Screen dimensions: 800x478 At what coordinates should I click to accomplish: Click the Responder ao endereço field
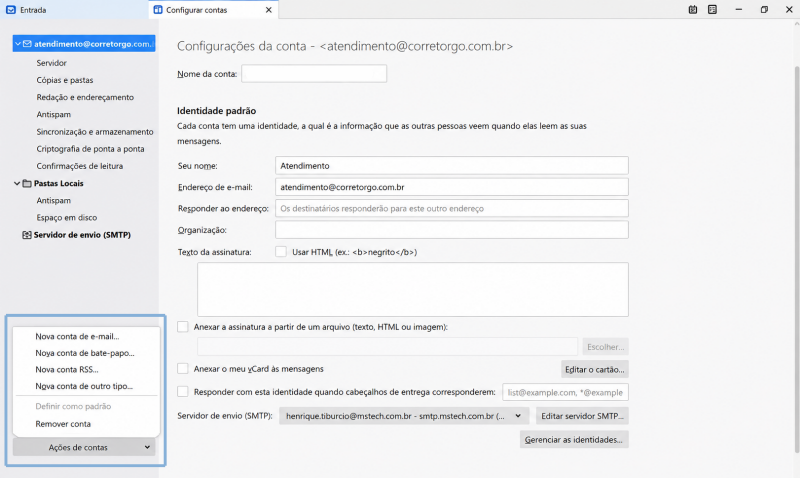[452, 208]
